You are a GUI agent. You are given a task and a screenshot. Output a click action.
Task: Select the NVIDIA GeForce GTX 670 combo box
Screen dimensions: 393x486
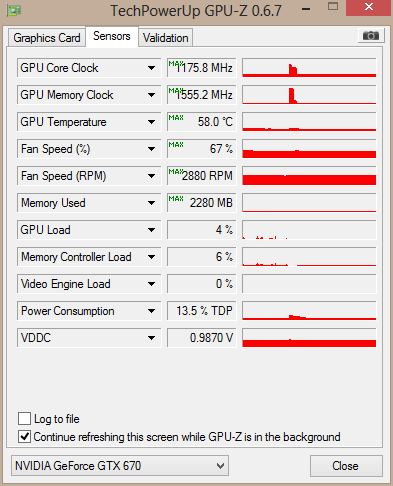point(120,465)
